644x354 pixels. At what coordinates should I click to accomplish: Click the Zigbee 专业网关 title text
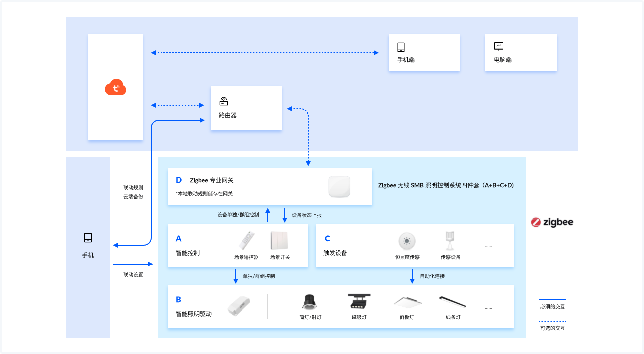tap(211, 180)
